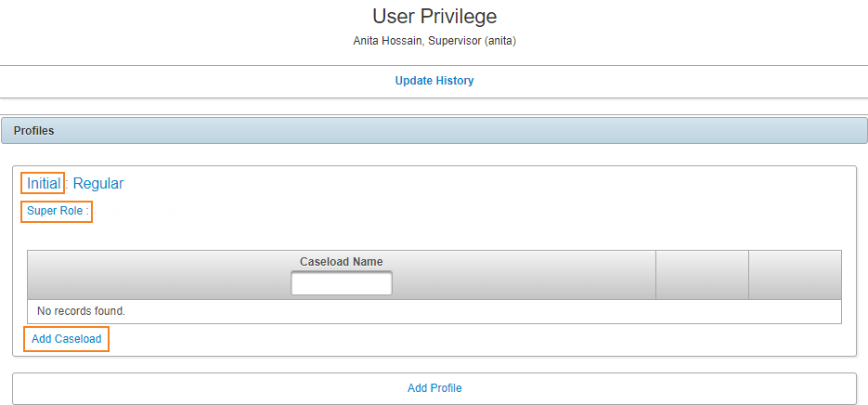This screenshot has height=405, width=868.
Task: Open the Update History link
Action: click(434, 81)
